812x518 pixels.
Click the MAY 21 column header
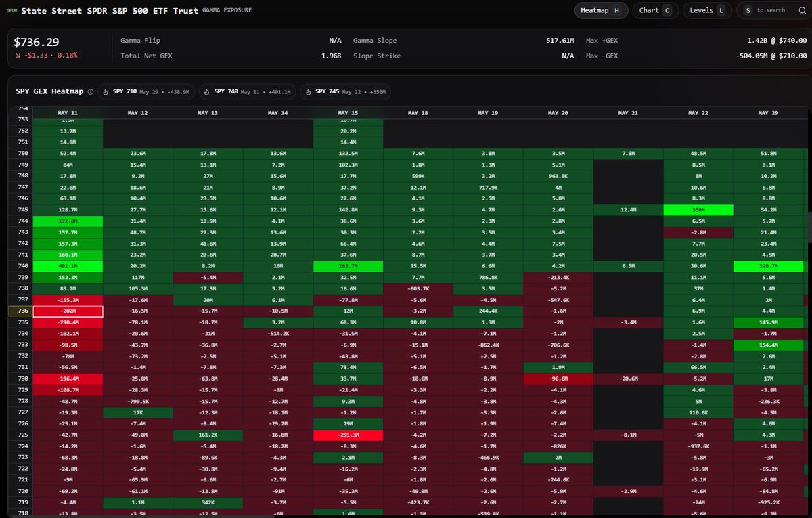coord(628,113)
